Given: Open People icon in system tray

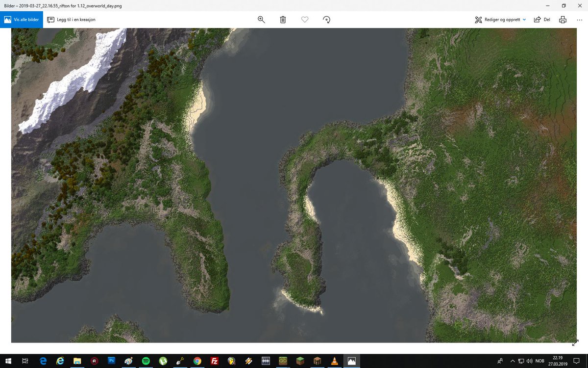Looking at the screenshot, I should coord(500,361).
